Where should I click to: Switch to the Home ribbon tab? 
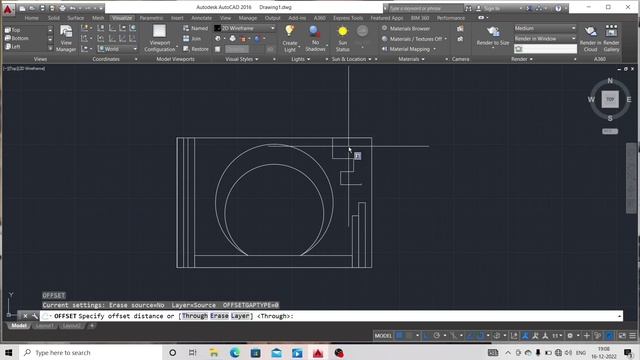click(x=31, y=18)
